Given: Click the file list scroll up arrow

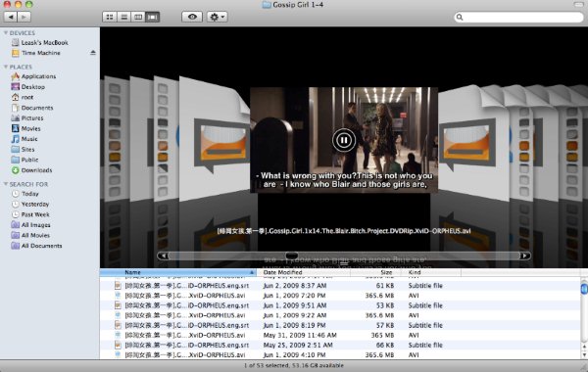Looking at the screenshot, I should [584, 347].
